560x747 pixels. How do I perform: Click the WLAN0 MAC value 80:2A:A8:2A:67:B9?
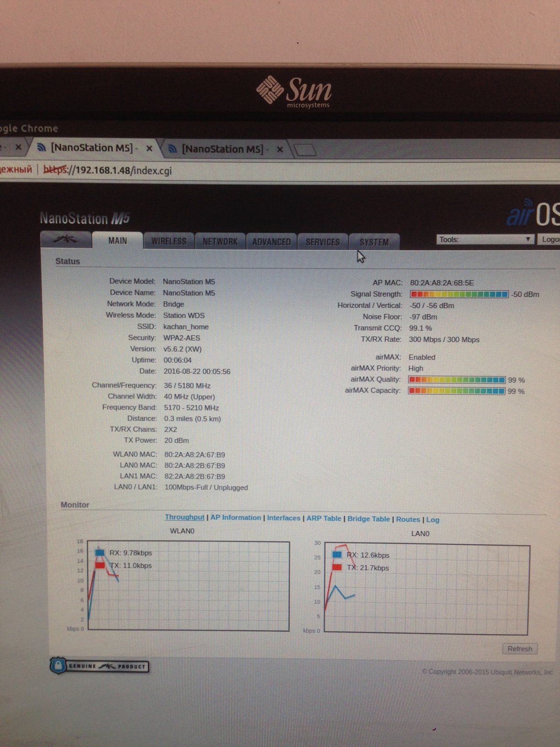point(195,455)
